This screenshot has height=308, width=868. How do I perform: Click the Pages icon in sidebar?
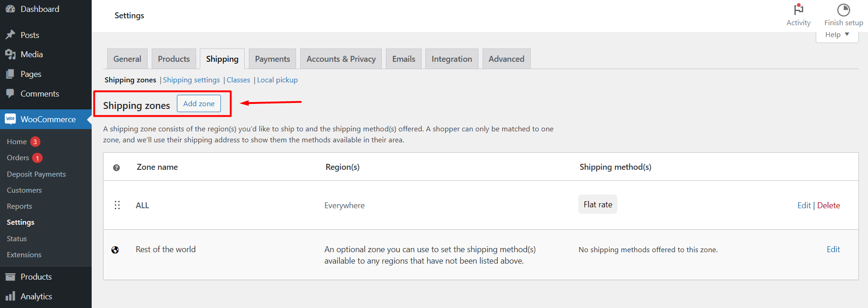click(x=10, y=74)
